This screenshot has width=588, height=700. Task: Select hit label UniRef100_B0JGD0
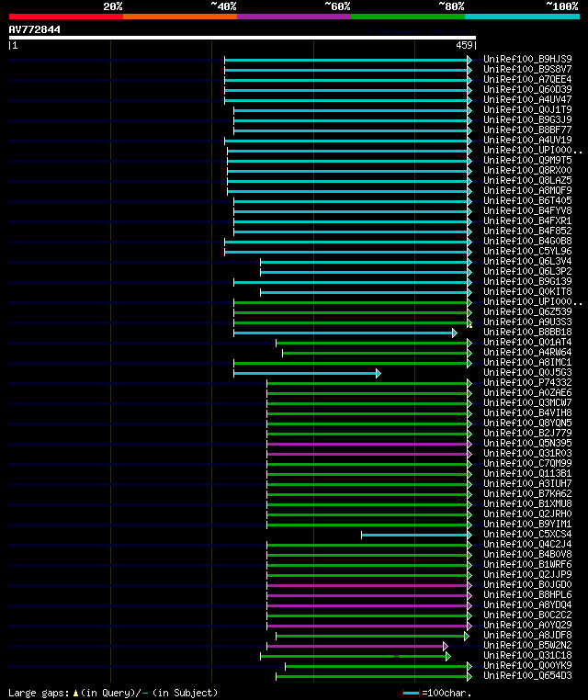click(527, 584)
